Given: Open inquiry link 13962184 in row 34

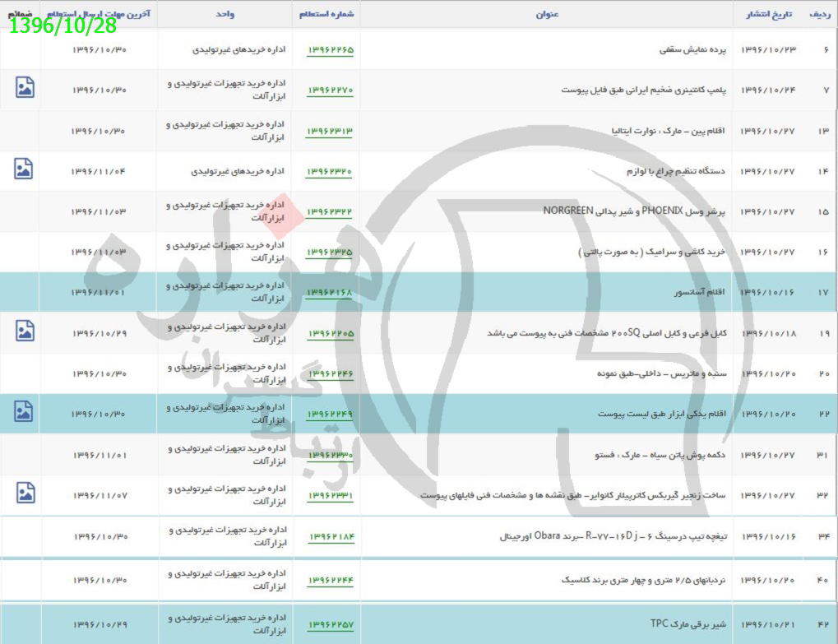Looking at the screenshot, I should 331,536.
